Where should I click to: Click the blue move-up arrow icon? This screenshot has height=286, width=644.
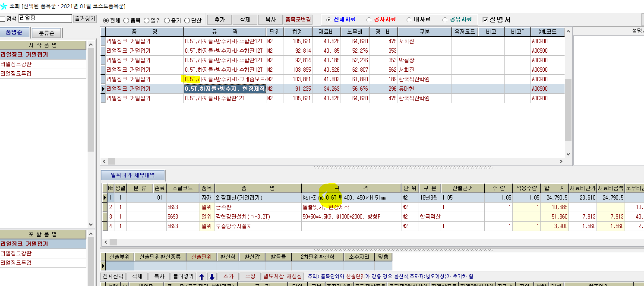(x=202, y=276)
